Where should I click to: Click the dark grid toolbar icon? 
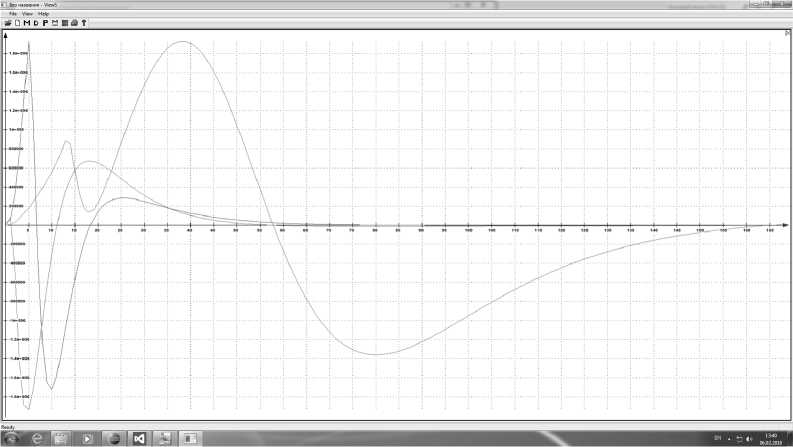(65, 23)
